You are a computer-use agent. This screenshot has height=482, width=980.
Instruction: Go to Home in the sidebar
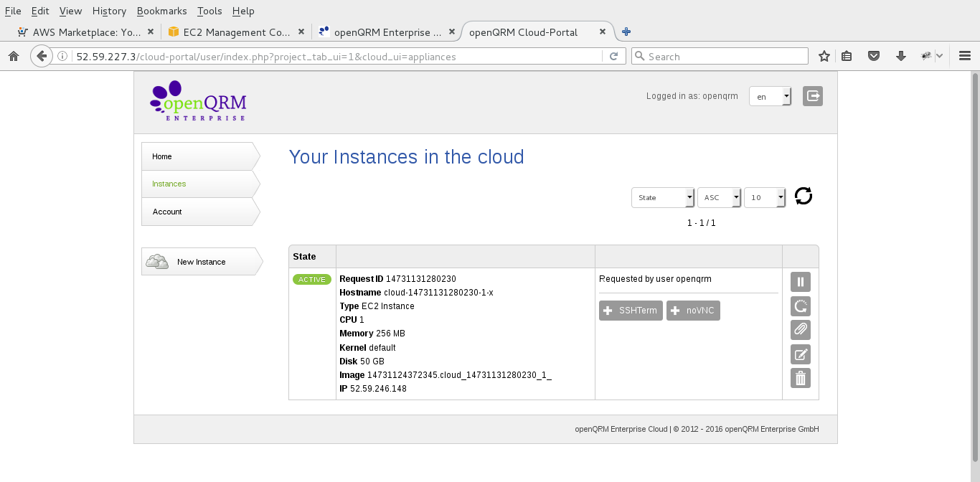[200, 156]
